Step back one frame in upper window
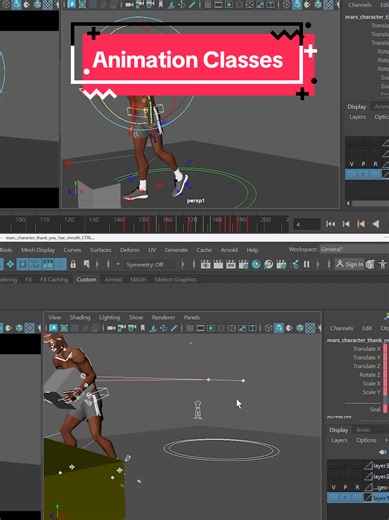389x520 pixels. [346, 224]
